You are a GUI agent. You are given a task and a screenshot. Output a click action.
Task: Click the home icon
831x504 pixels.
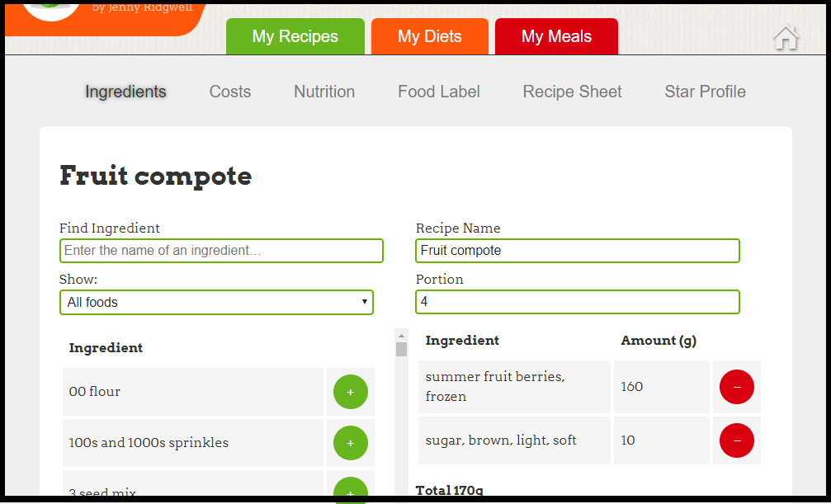click(786, 38)
